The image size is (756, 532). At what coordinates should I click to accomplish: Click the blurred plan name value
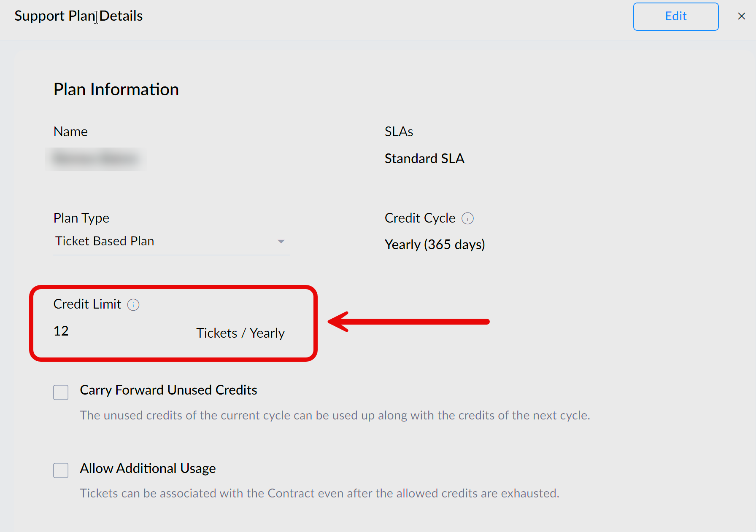pyautogui.click(x=96, y=159)
